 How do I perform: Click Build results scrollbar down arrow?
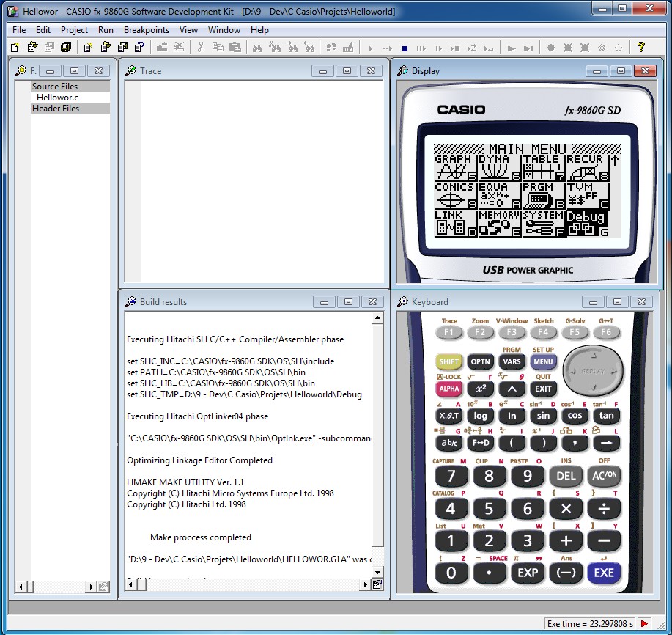click(377, 572)
